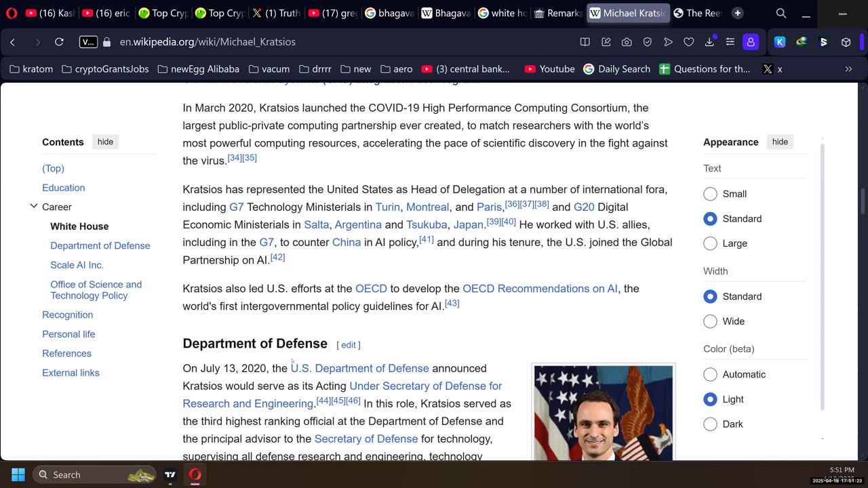
Task: Open the downloads icon
Action: [709, 42]
